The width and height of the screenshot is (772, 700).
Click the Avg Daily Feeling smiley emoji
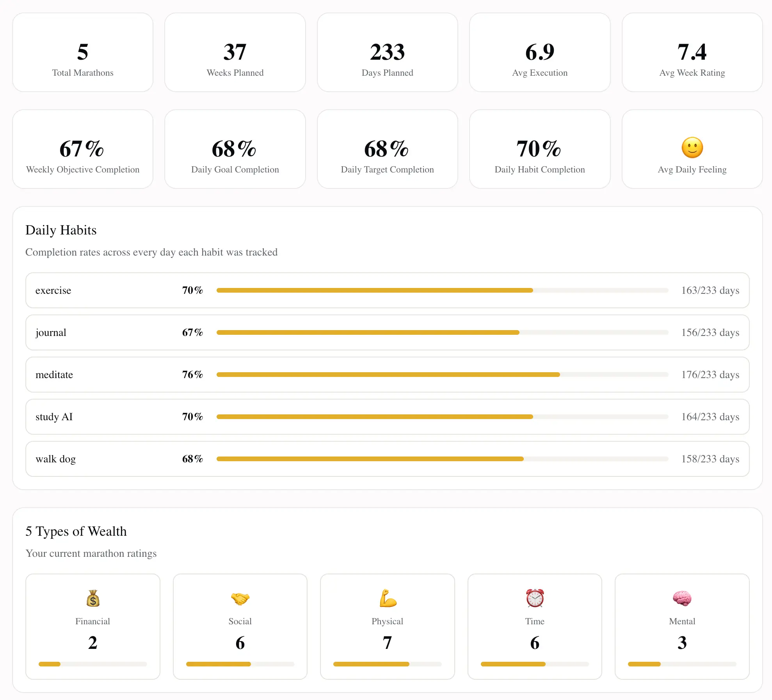tap(692, 148)
